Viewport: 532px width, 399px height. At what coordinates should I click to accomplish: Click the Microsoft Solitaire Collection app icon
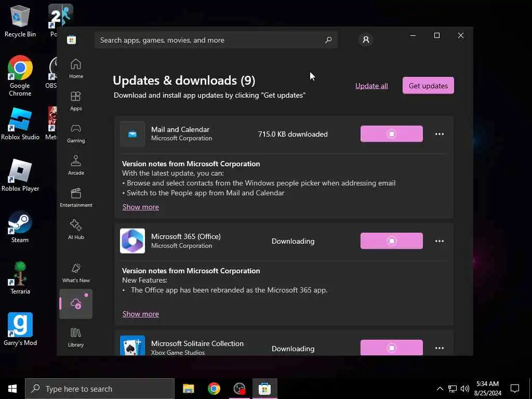click(x=132, y=345)
